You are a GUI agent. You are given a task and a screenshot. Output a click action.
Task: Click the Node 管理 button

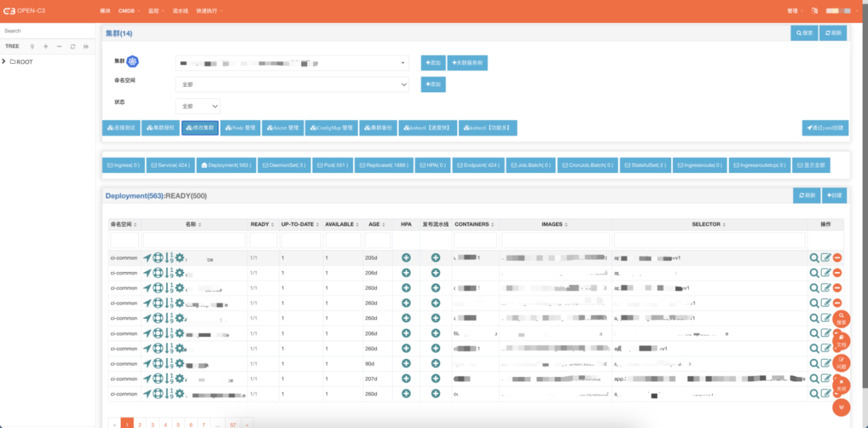(240, 128)
